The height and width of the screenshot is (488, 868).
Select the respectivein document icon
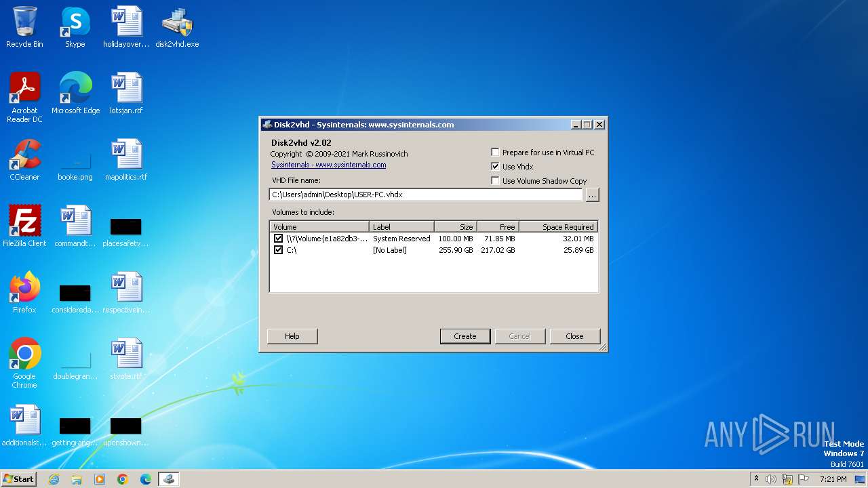pos(126,293)
